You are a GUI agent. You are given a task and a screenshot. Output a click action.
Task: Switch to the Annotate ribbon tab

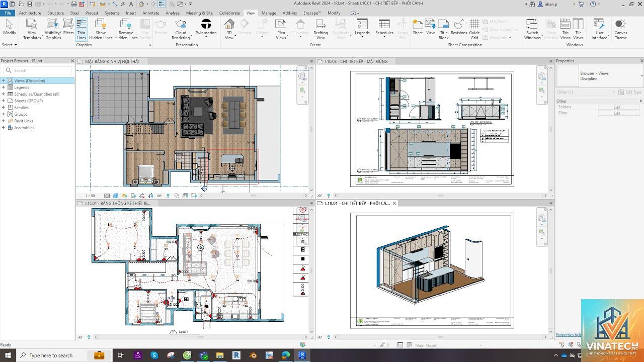click(x=151, y=13)
